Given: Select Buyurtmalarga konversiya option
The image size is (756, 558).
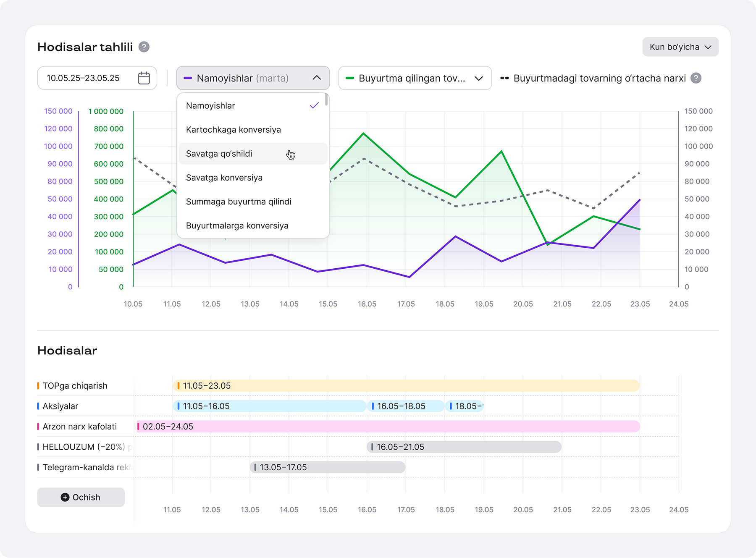Looking at the screenshot, I should coord(253,225).
